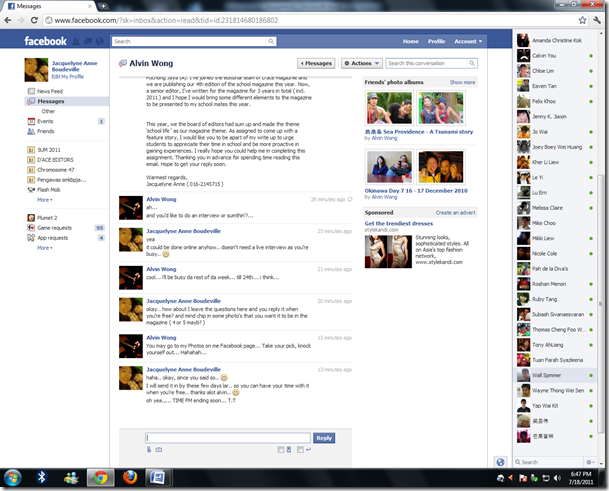Click the News Feed sidebar icon
Viewport: 609px width, 491px height.
pos(31,91)
